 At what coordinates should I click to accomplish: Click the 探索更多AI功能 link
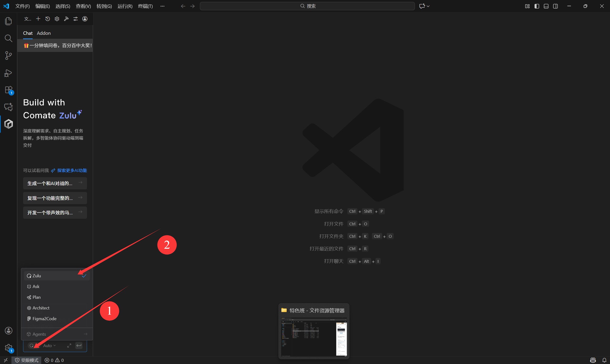(72, 171)
